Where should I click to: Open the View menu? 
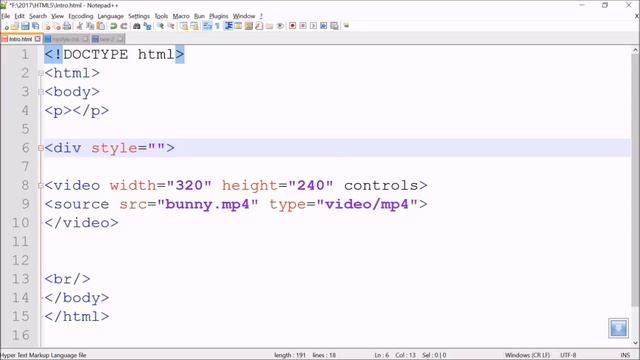(58, 16)
